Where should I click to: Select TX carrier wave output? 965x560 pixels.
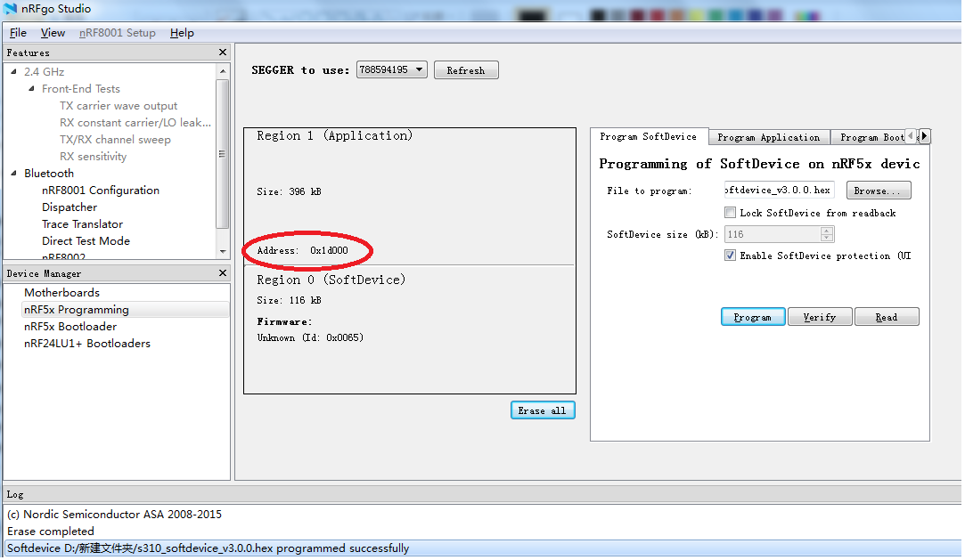coord(119,106)
